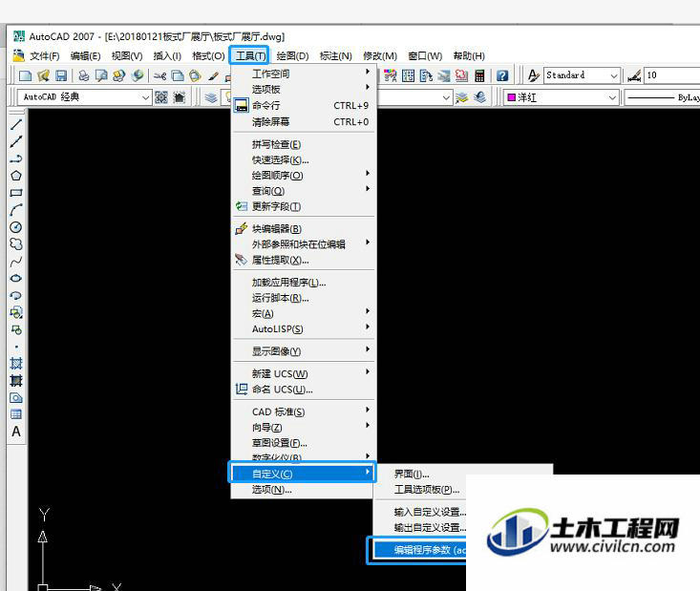This screenshot has width=700, height=591.
Task: Open the QuickCalc calculator icon
Action: [x=479, y=75]
